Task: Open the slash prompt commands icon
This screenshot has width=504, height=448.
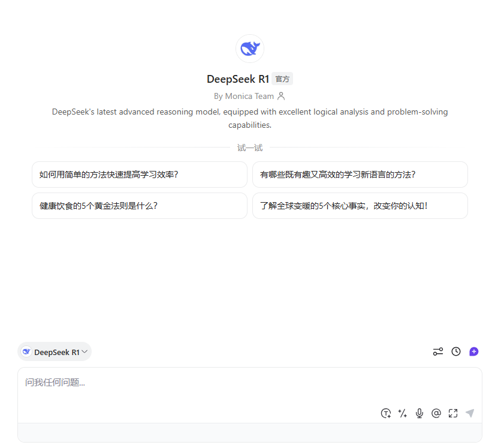Action: tap(403, 413)
